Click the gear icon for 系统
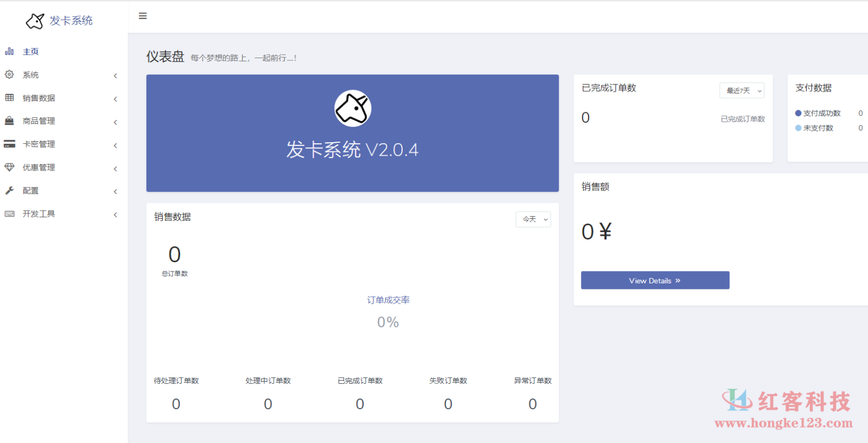Screen dimensions: 868x443 [9, 74]
